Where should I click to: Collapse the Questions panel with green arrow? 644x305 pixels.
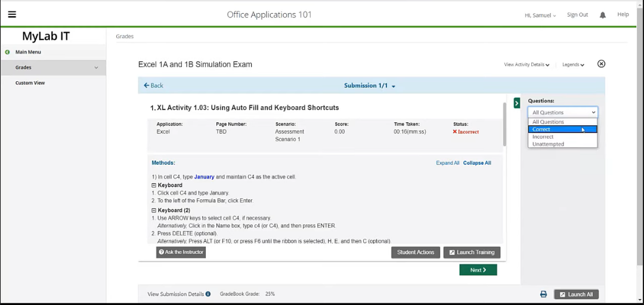[x=516, y=103]
